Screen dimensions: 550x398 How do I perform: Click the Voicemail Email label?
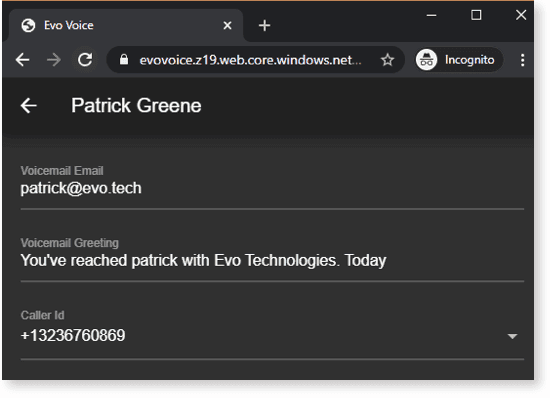[62, 171]
